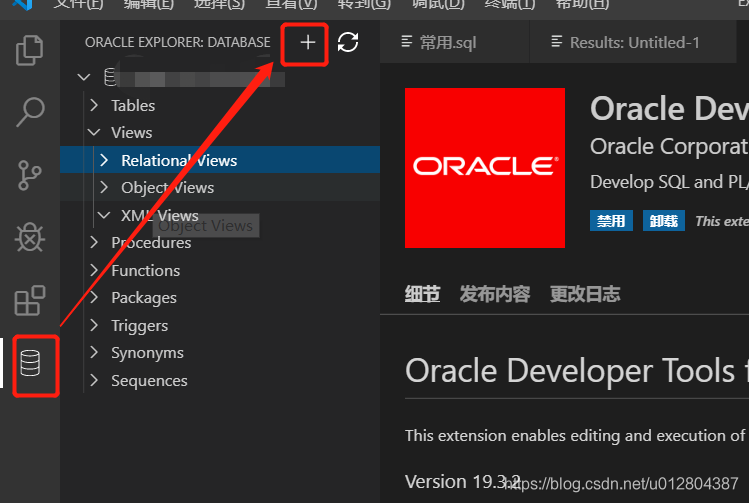Expand the Procedures node chevron
The width and height of the screenshot is (749, 503).
pyautogui.click(x=94, y=242)
